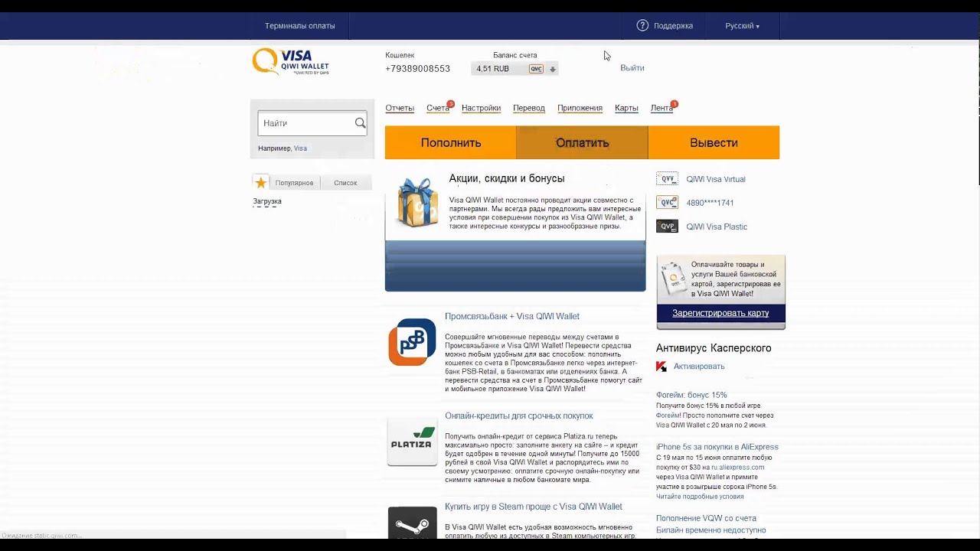Click the Активировать link for Kaspersky
This screenshot has width=980, height=551.
[699, 367]
